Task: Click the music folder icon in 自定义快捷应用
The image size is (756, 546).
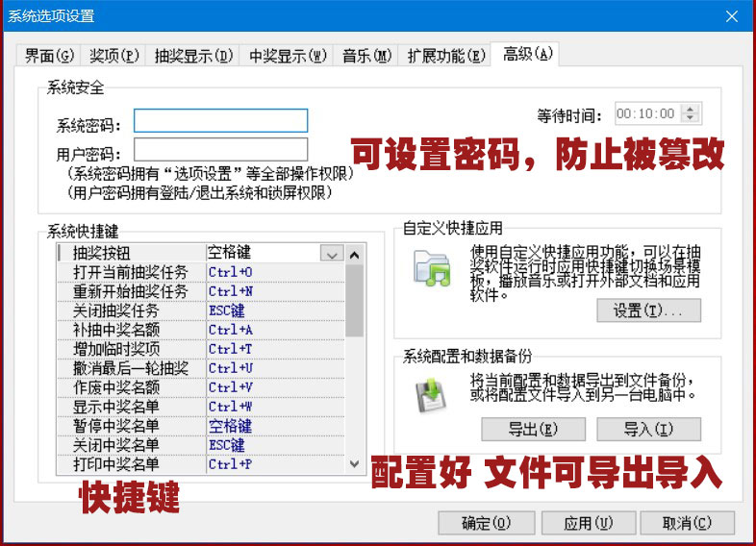Action: coord(432,266)
